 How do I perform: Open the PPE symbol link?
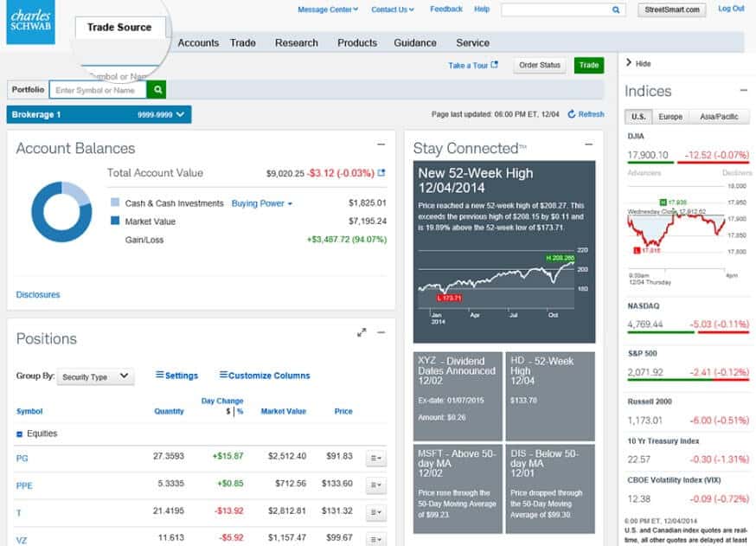[x=24, y=485]
